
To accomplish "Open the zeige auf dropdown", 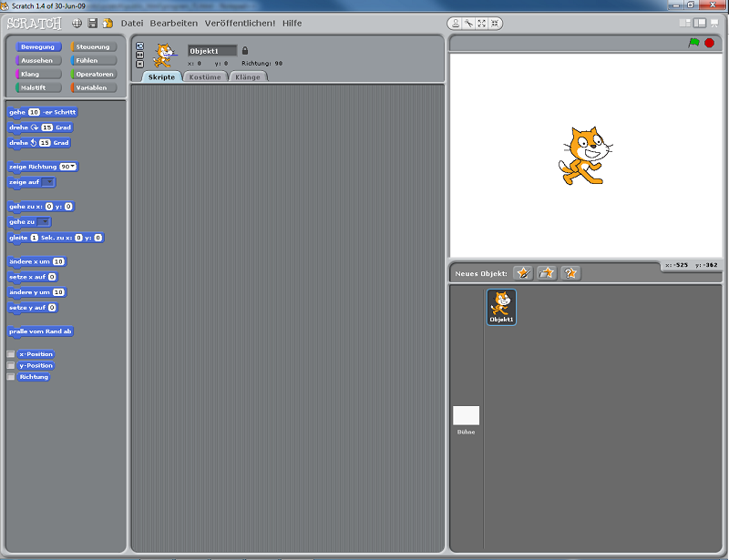I will [x=48, y=182].
